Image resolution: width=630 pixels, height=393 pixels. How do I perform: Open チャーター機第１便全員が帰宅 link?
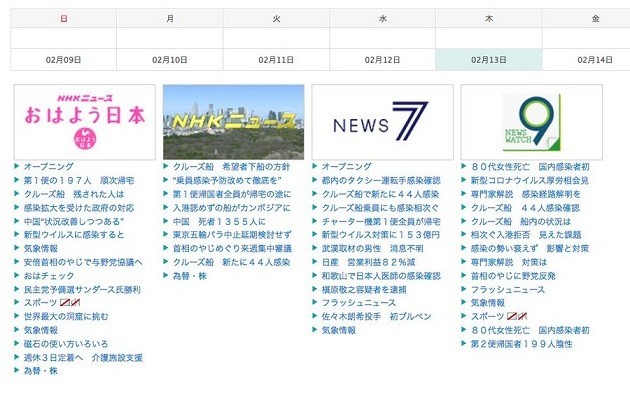(x=381, y=221)
